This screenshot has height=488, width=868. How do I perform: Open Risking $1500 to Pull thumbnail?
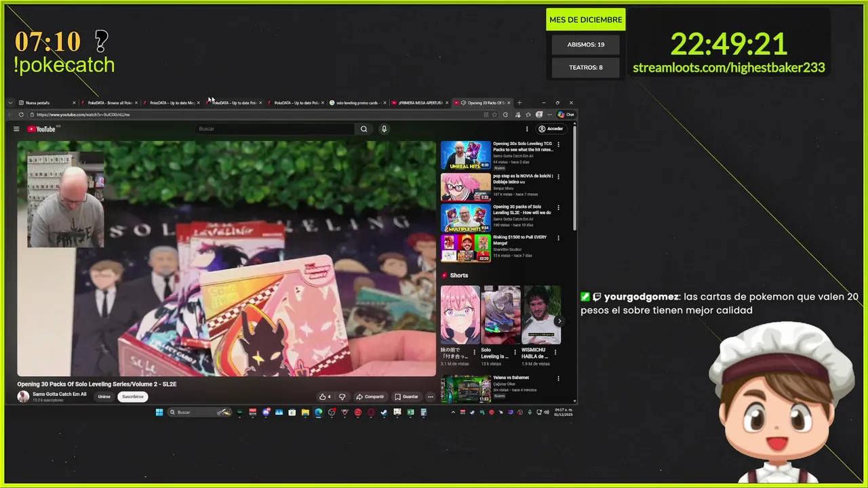(465, 249)
